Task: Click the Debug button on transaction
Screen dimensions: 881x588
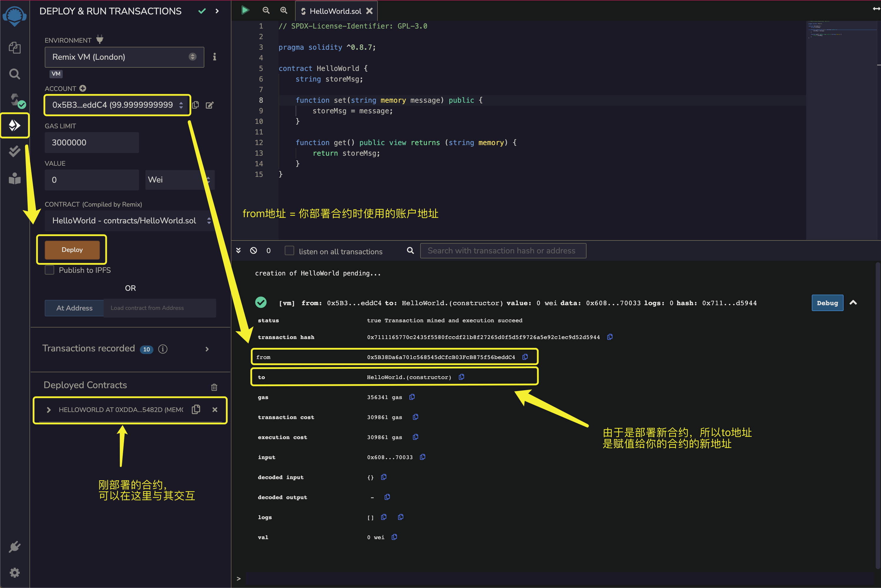Action: coord(827,303)
